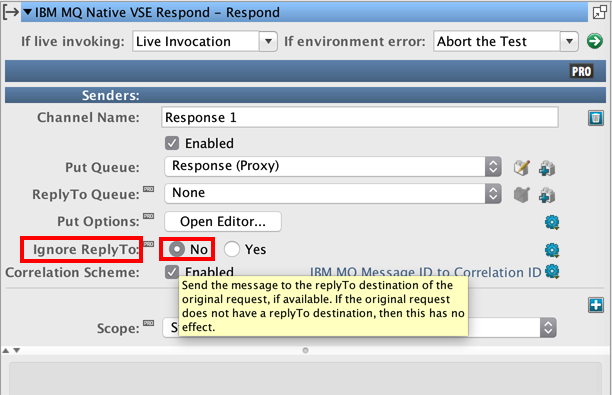Open the Put Queue Response (Proxy) selector
The image size is (612, 395).
click(333, 166)
